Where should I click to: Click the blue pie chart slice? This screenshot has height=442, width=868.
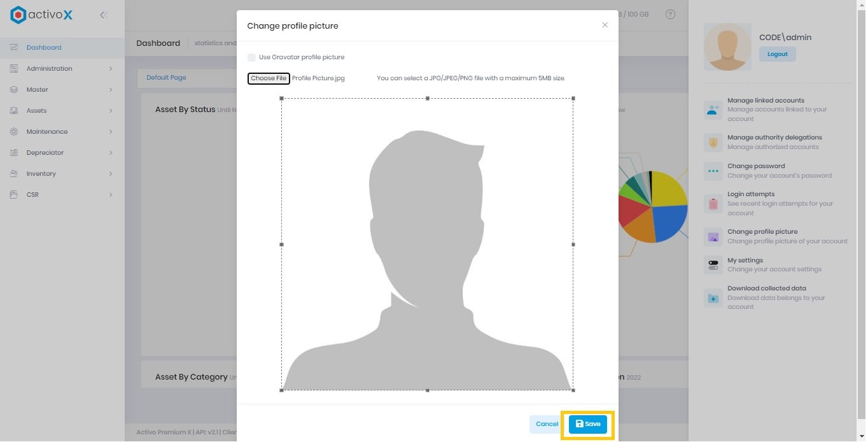[669, 222]
